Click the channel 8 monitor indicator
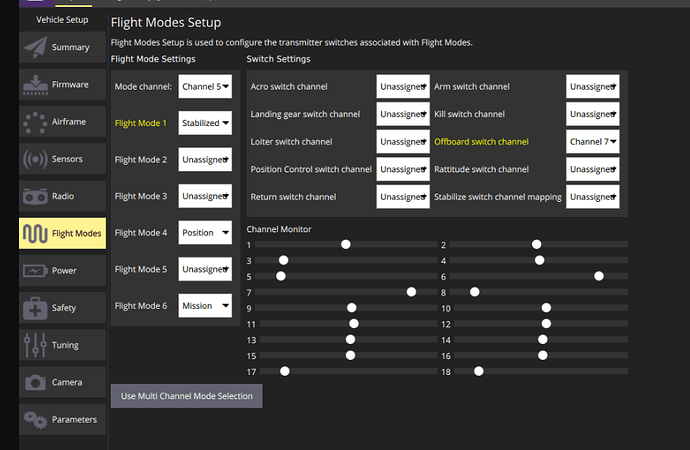The height and width of the screenshot is (450, 690). (x=475, y=292)
